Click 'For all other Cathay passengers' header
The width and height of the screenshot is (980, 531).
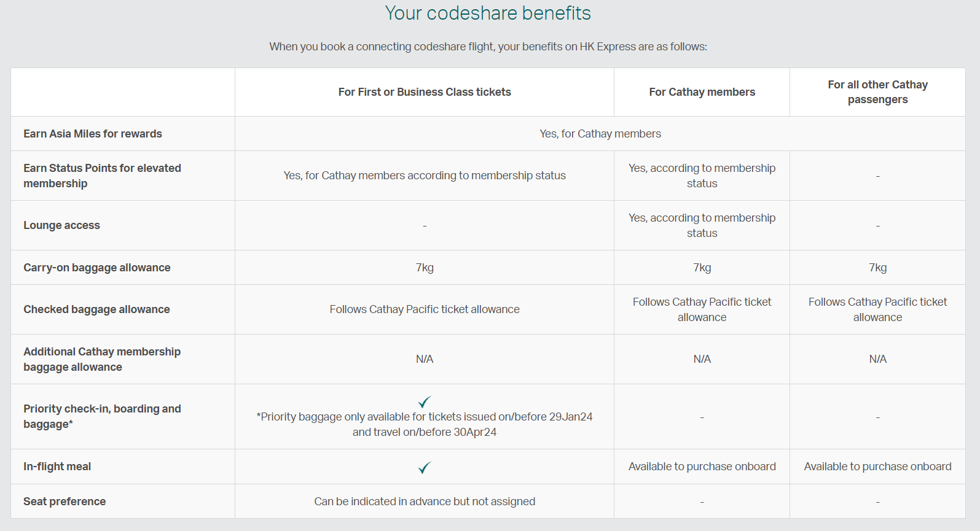point(877,92)
